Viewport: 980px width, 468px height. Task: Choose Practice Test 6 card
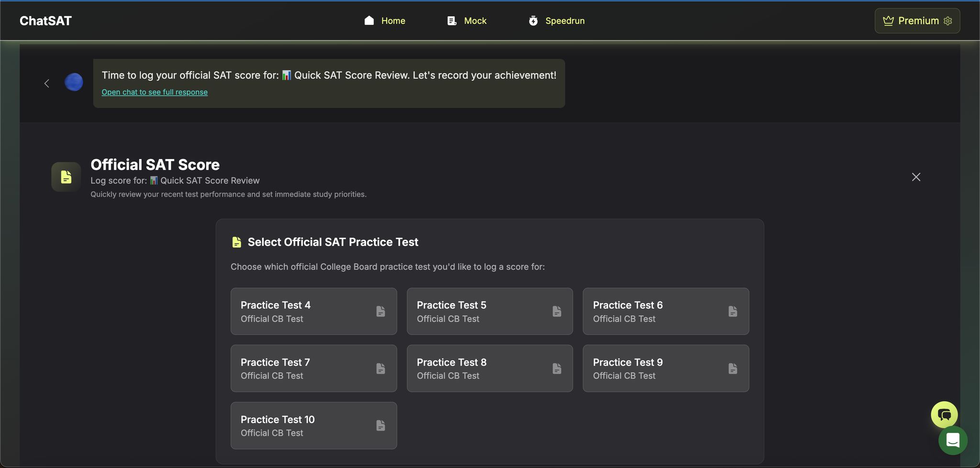point(666,311)
